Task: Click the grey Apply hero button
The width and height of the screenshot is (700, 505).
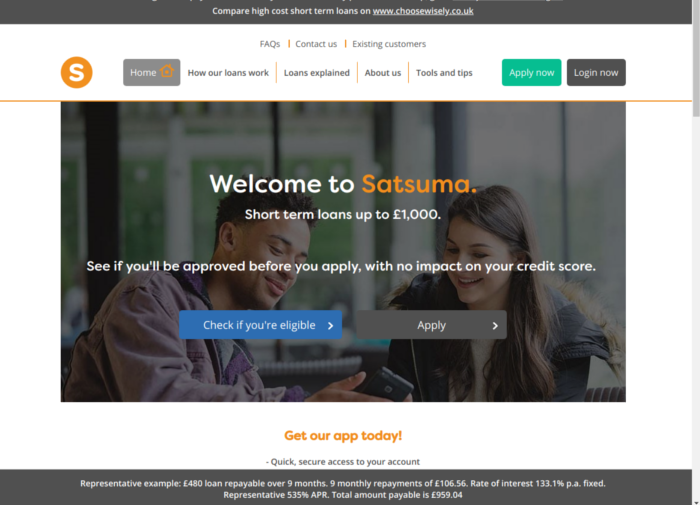Action: point(431,325)
